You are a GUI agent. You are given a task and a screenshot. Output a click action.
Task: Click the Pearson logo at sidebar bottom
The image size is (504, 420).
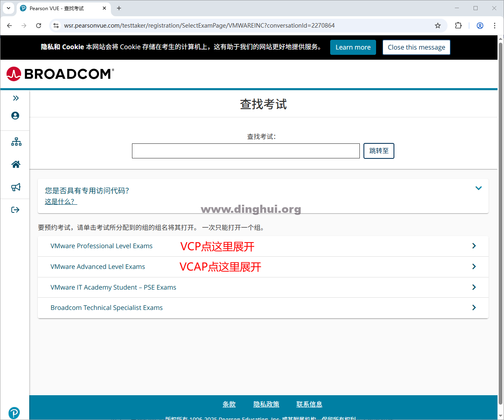[x=14, y=413]
